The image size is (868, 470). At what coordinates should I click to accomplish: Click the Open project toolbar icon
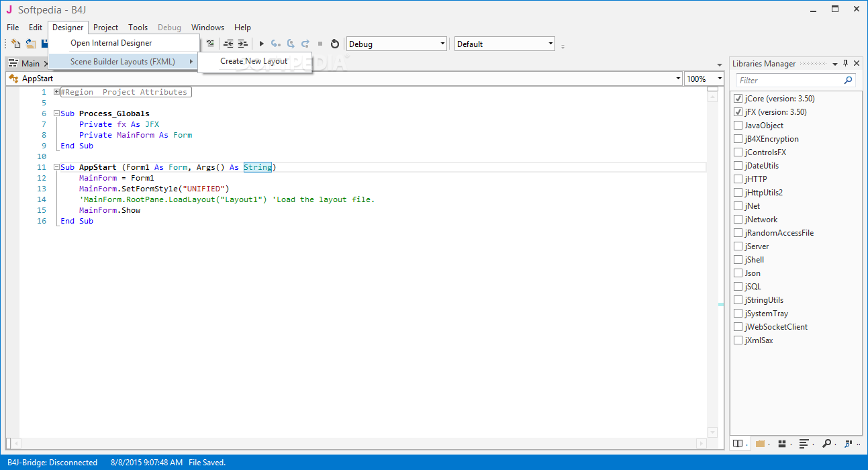click(31, 44)
